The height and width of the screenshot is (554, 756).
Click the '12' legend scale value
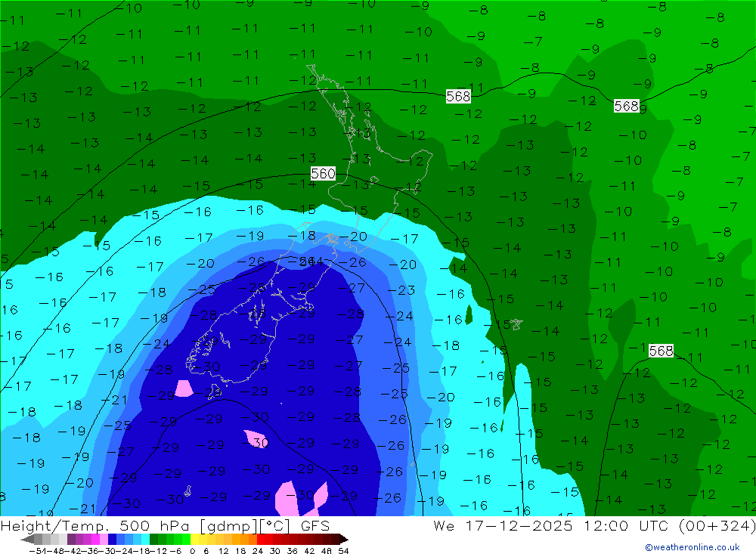[x=223, y=551]
